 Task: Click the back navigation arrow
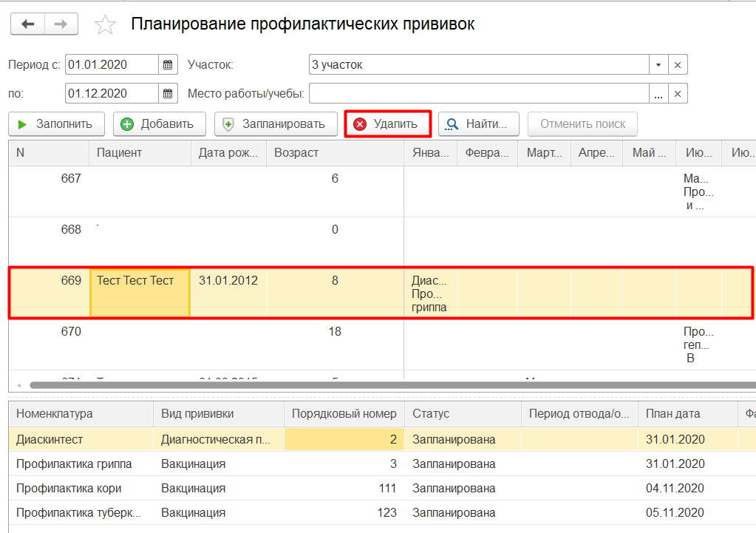point(28,24)
